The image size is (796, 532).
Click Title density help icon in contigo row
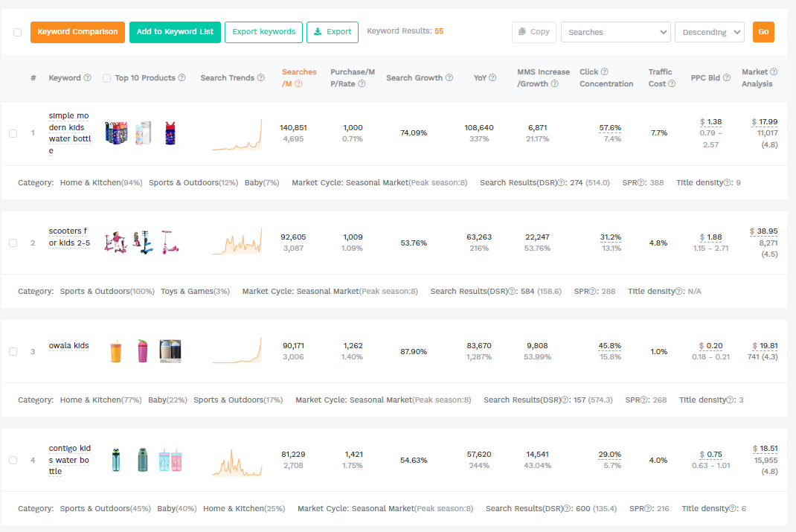pos(733,509)
